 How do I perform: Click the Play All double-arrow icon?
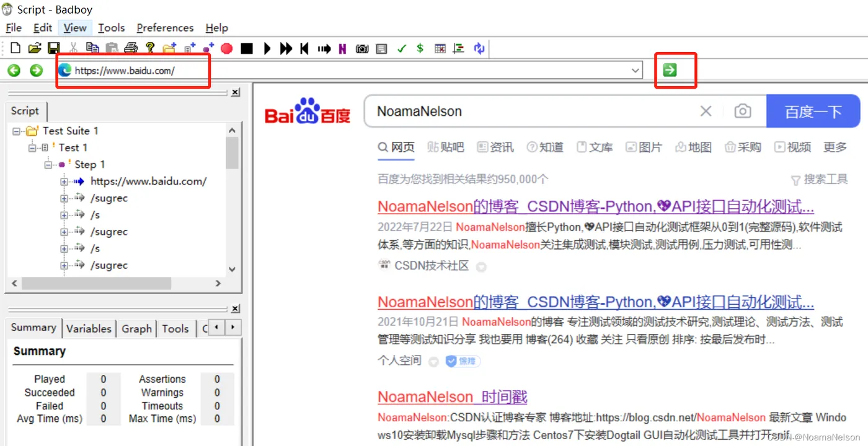(x=286, y=48)
